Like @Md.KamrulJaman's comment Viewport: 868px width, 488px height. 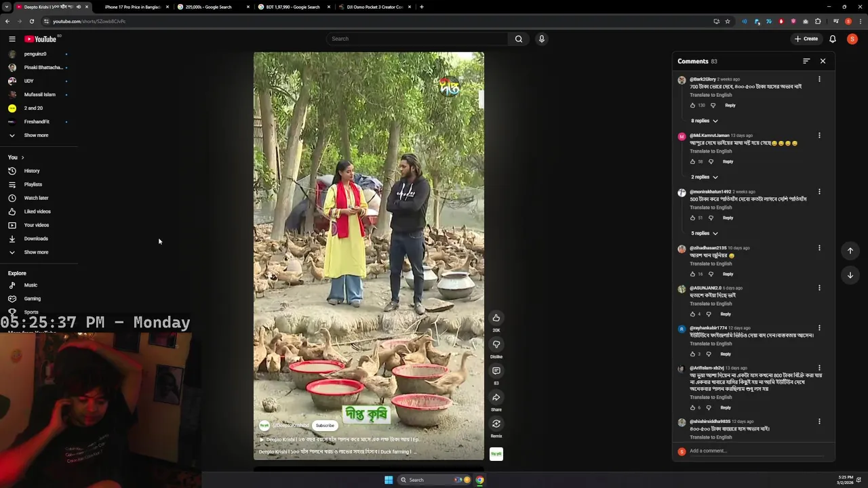pyautogui.click(x=692, y=161)
